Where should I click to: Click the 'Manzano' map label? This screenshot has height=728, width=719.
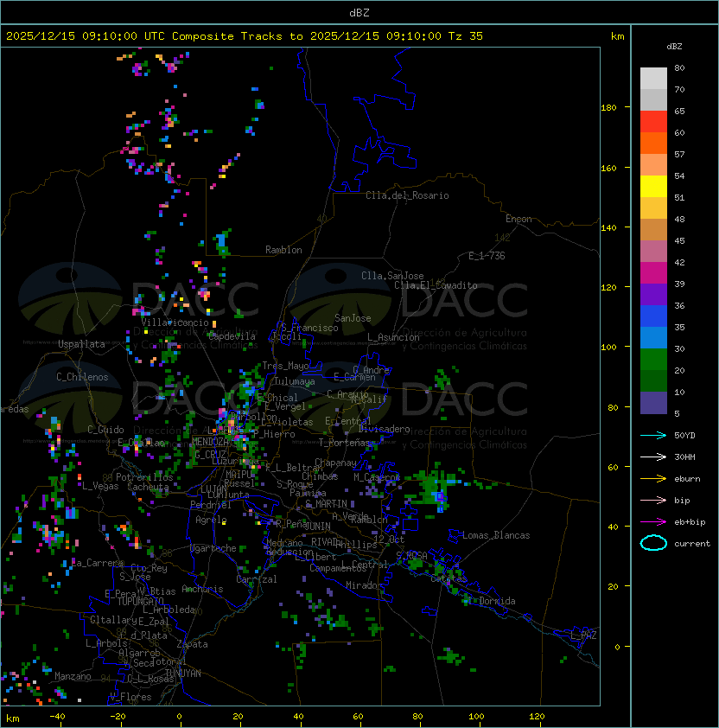tap(73, 676)
